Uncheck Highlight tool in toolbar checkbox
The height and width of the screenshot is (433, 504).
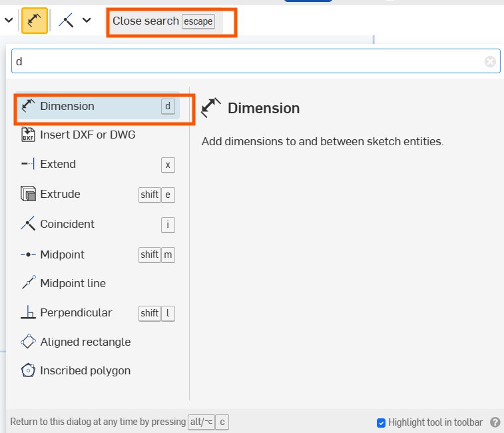coord(381,422)
